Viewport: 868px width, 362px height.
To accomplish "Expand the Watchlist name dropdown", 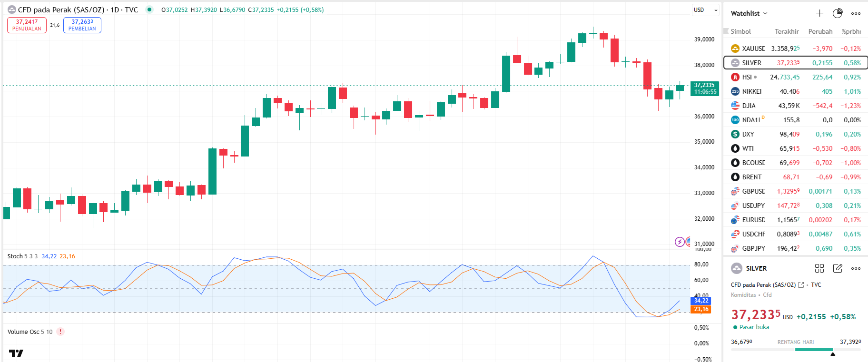I will (749, 13).
